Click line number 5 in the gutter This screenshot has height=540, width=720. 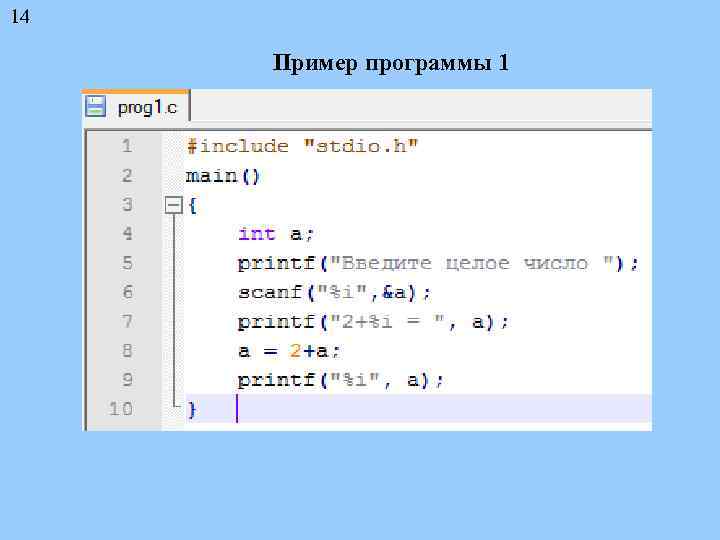coord(127,263)
